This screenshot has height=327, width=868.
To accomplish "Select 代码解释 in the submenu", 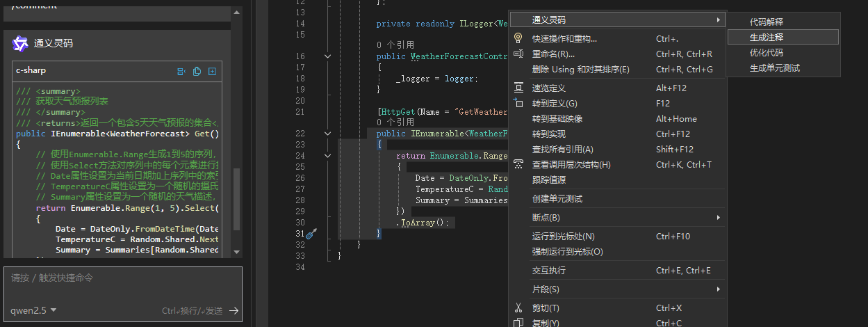I will pyautogui.click(x=783, y=22).
